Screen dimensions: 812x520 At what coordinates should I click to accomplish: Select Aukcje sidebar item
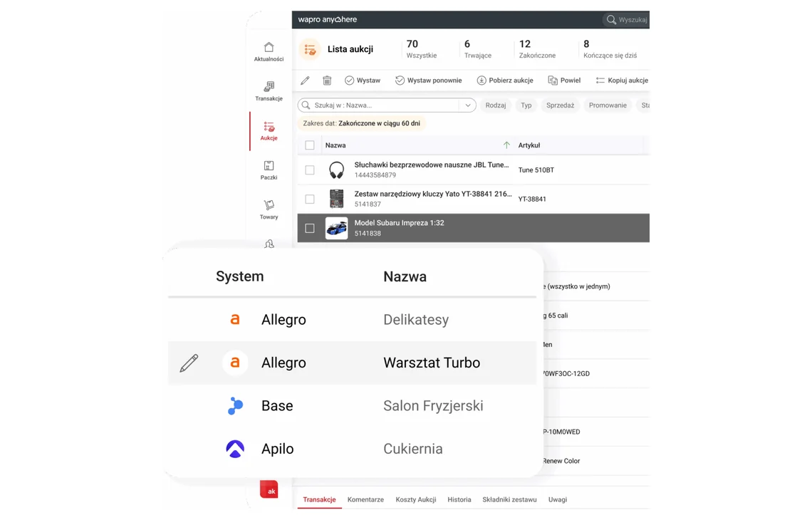click(x=269, y=131)
